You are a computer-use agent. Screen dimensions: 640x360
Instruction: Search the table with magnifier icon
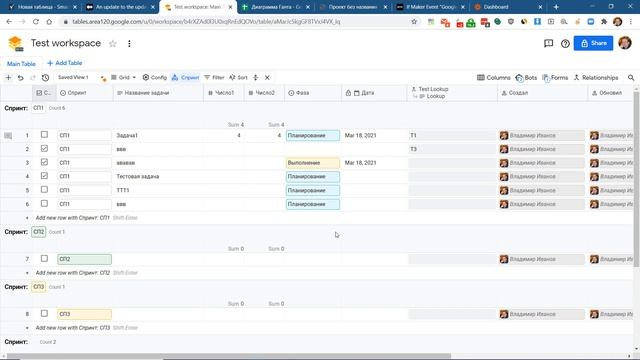pos(631,78)
